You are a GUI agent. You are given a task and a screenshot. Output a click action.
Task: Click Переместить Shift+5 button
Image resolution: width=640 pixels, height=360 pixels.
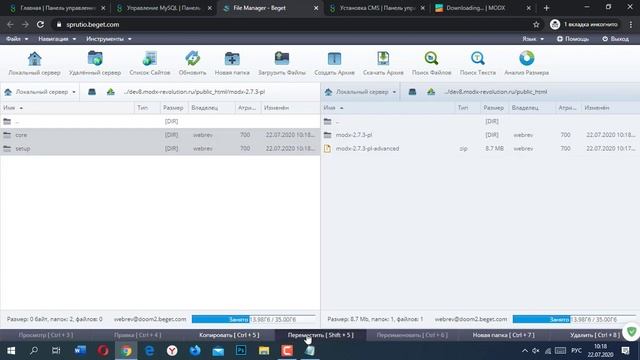pyautogui.click(x=320, y=335)
